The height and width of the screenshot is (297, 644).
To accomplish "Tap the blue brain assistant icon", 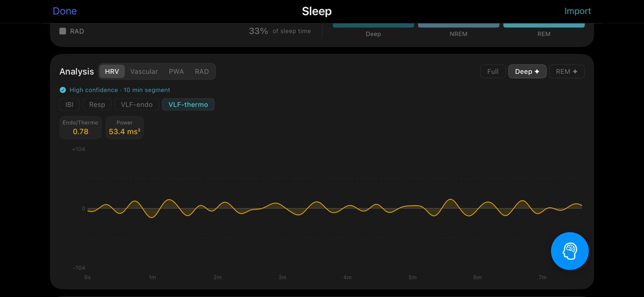I will coord(570,251).
